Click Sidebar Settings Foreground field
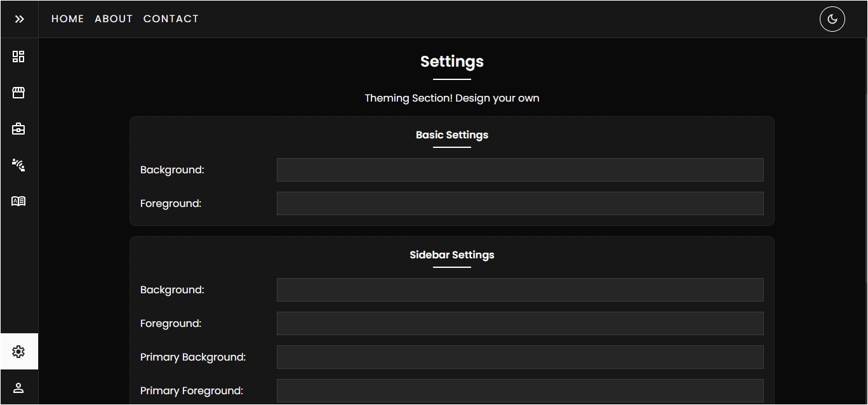The image size is (868, 405). 519,323
